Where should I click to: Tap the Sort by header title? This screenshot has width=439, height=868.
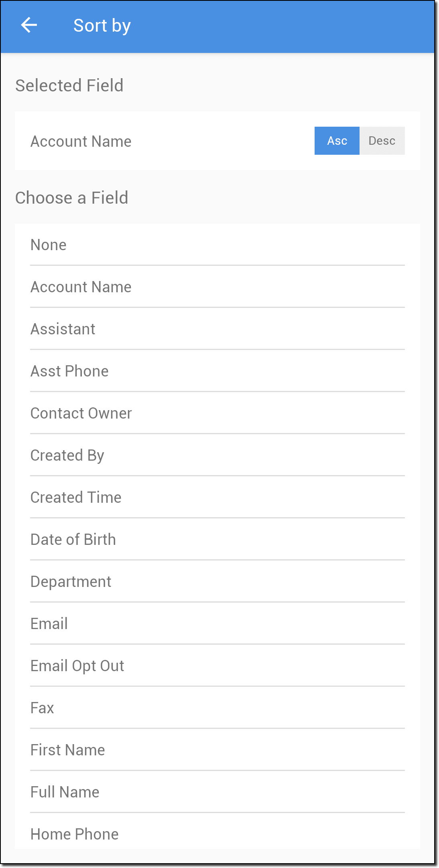click(102, 26)
